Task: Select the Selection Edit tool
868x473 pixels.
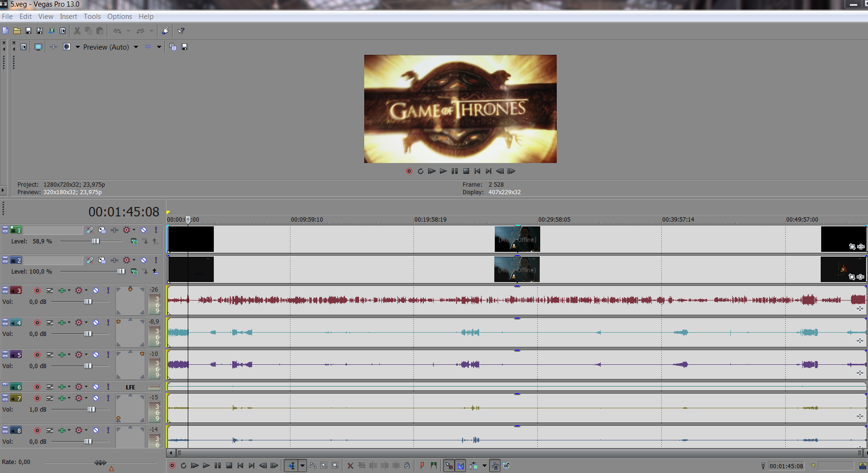Action: tap(324, 465)
